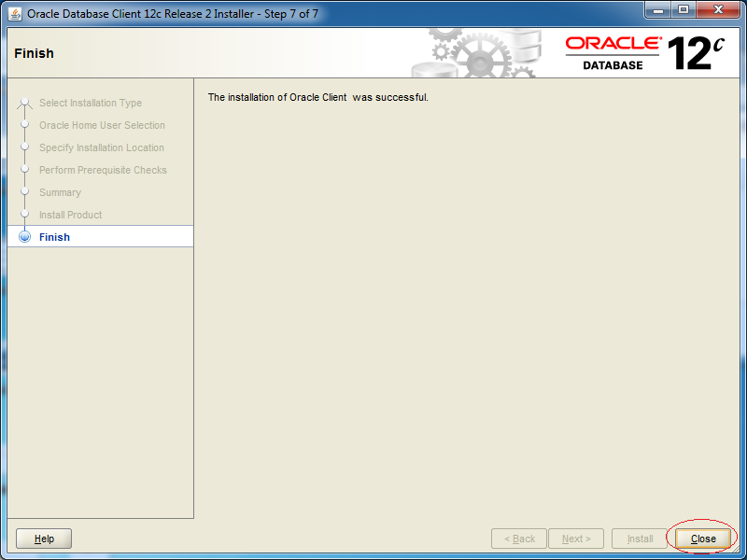Click the Finish page heading
The width and height of the screenshot is (747, 560).
click(x=34, y=53)
